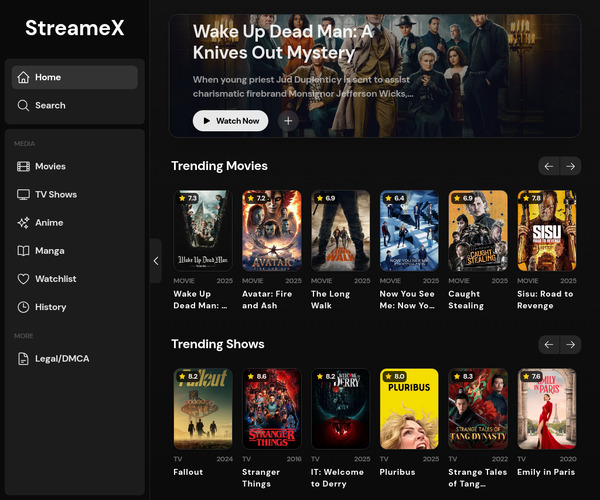Image resolution: width=600 pixels, height=500 pixels.
Task: Show next Trending Movies with right arrow
Action: [571, 166]
